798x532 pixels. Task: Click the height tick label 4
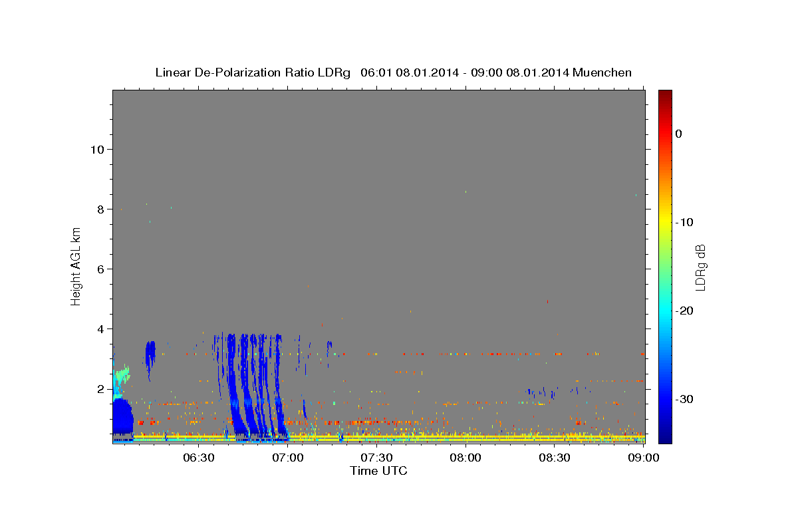pos(100,329)
